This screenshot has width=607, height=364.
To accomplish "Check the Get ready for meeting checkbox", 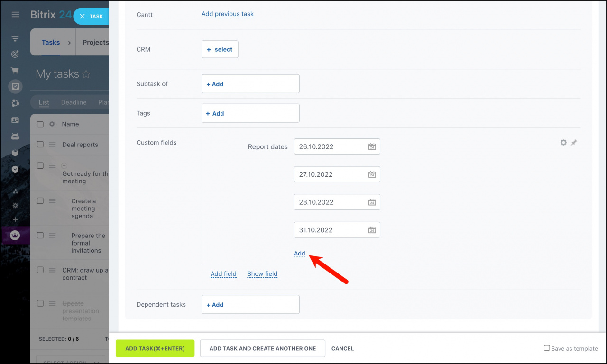I will point(40,166).
